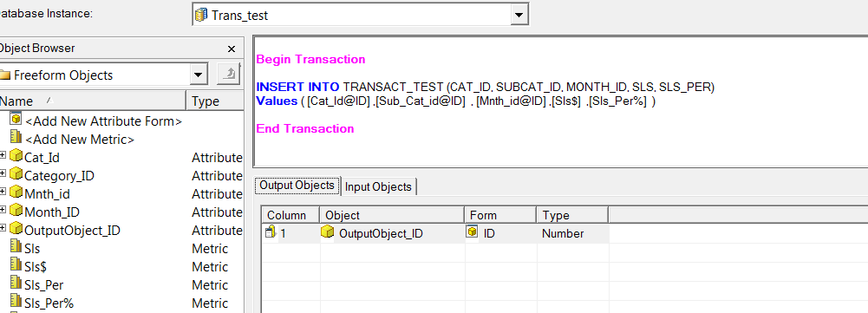Click the OutputObject_ID cube icon in Object Browser
The width and height of the screenshot is (868, 313).
[16, 229]
